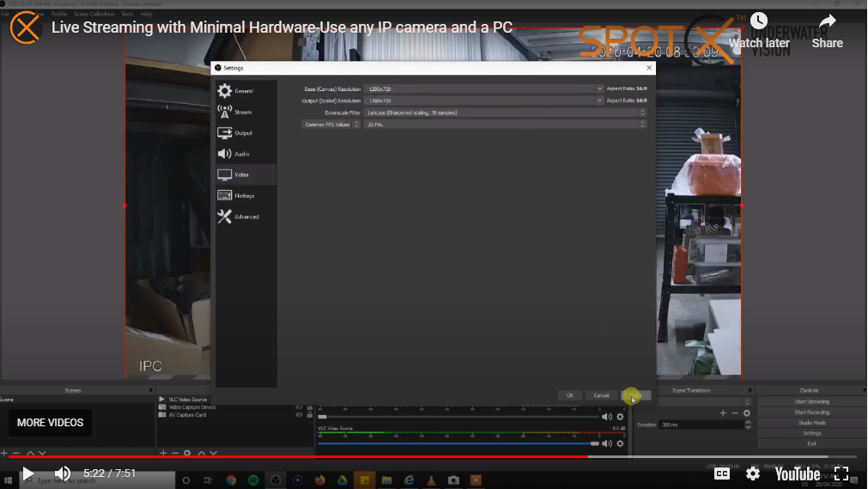Add a new scene transition

click(x=723, y=413)
